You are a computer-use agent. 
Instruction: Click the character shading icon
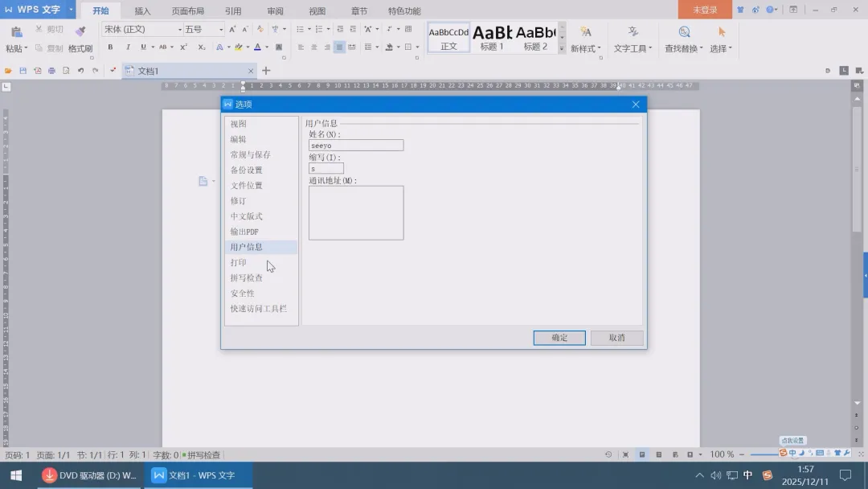pos(279,47)
